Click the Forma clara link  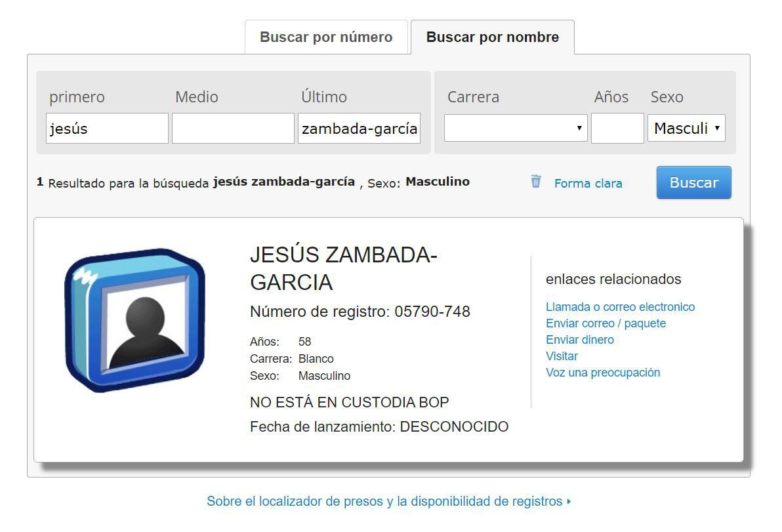pos(588,184)
